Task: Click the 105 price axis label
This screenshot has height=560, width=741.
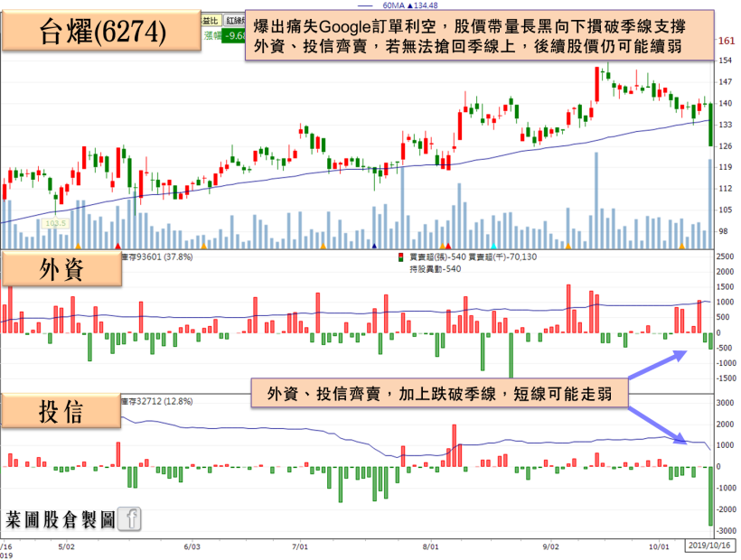Action: [725, 210]
